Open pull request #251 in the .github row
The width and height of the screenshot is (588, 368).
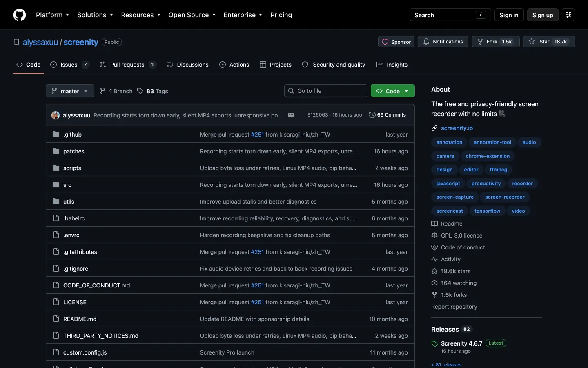point(257,135)
